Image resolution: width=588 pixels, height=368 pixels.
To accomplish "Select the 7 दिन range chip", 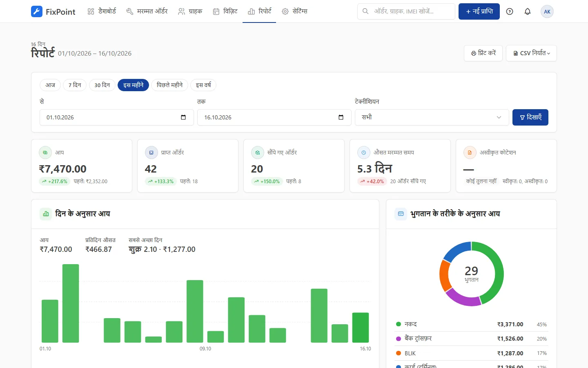I will point(75,85).
